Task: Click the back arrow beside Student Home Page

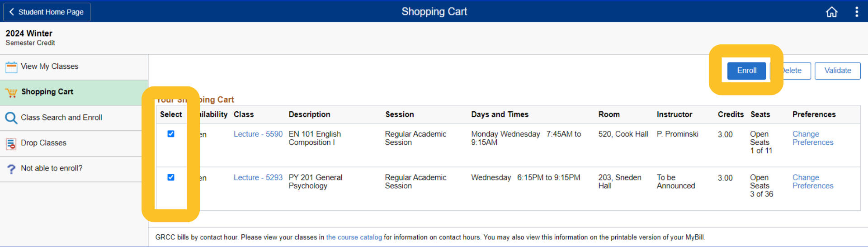Action: point(12,12)
